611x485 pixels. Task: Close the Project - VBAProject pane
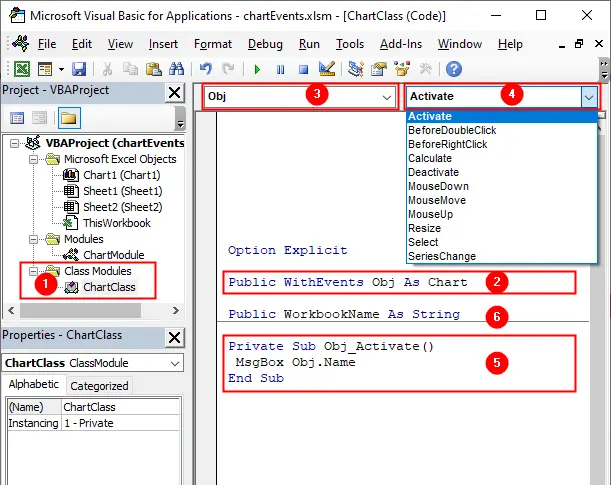(174, 93)
